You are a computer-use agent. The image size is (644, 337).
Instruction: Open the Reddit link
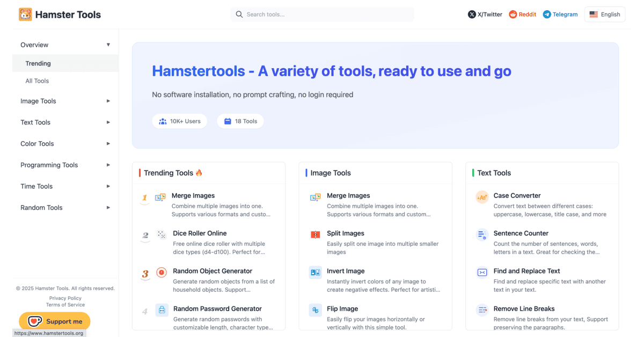click(x=523, y=14)
